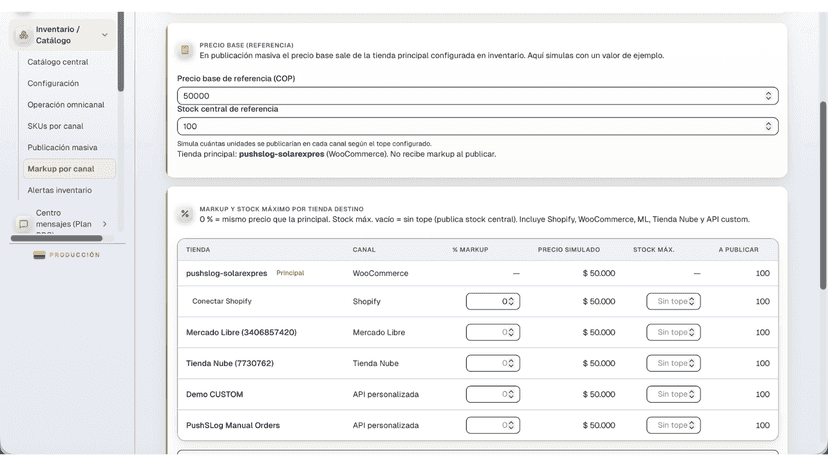Collapse the Inventario / Catálogo menu chevron

[105, 35]
